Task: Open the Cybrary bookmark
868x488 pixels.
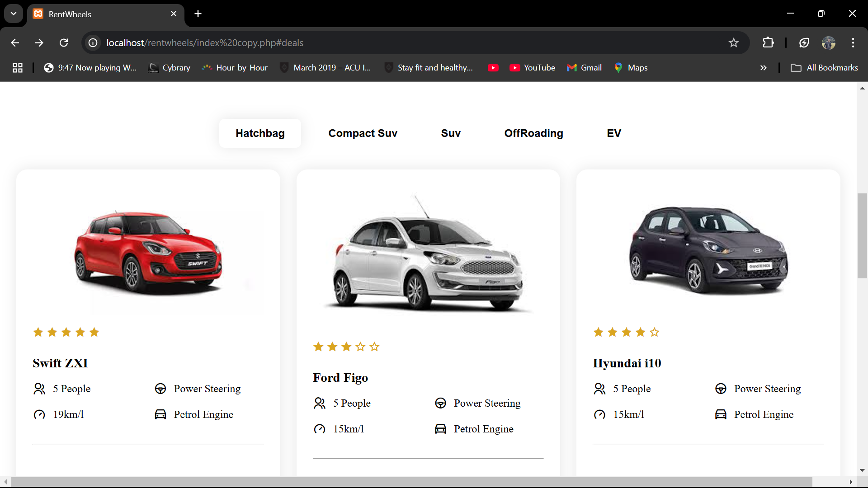Action: tap(170, 68)
